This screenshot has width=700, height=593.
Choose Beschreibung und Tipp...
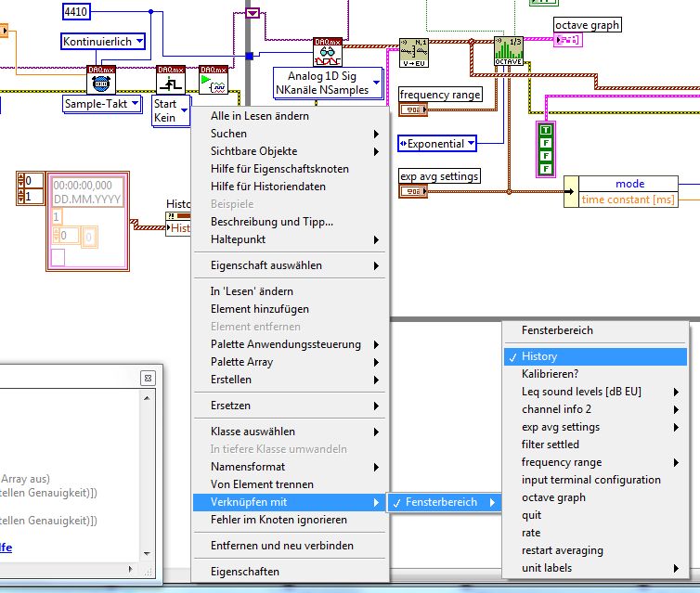290,222
